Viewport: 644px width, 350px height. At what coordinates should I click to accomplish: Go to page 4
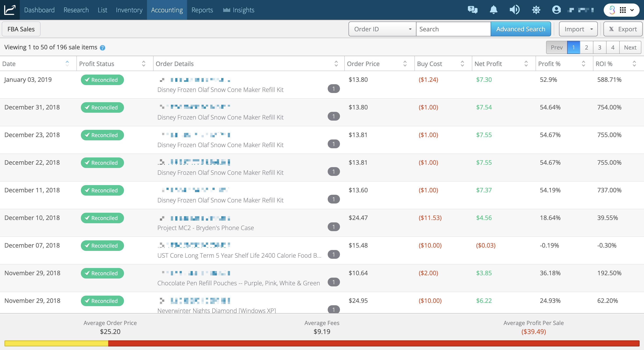point(613,47)
